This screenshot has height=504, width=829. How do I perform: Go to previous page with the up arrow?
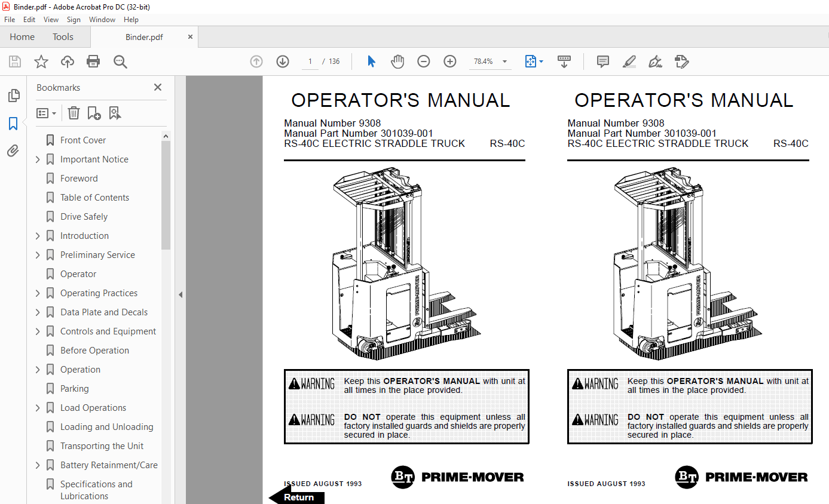tap(256, 62)
